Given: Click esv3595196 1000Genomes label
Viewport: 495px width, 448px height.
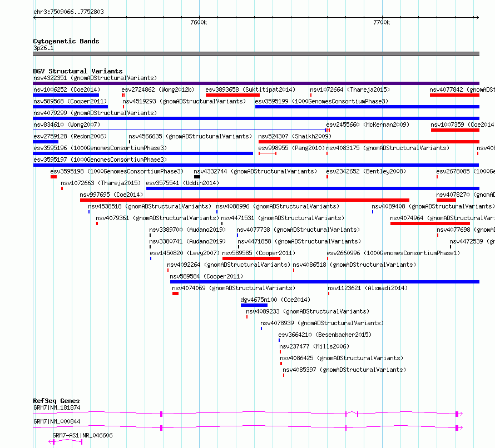Looking at the screenshot, I should click(x=100, y=148).
